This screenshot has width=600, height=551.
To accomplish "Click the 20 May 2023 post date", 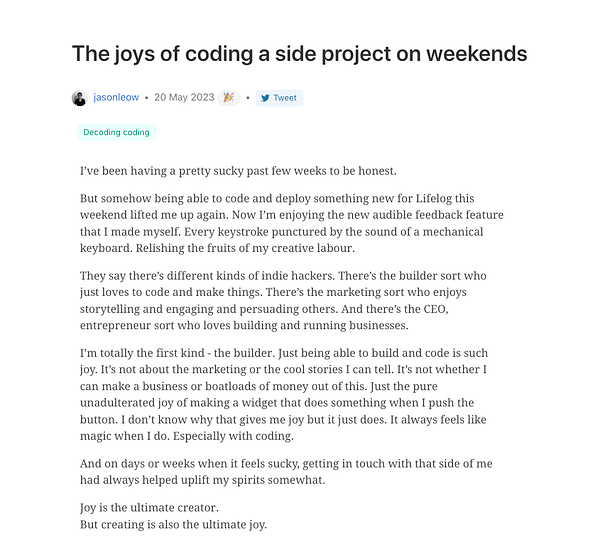I will pos(184,98).
